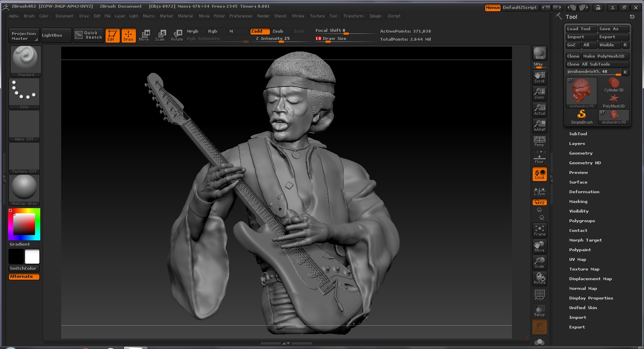Frame the model in view
Viewport: 644px width, 349px height.
[x=539, y=230]
